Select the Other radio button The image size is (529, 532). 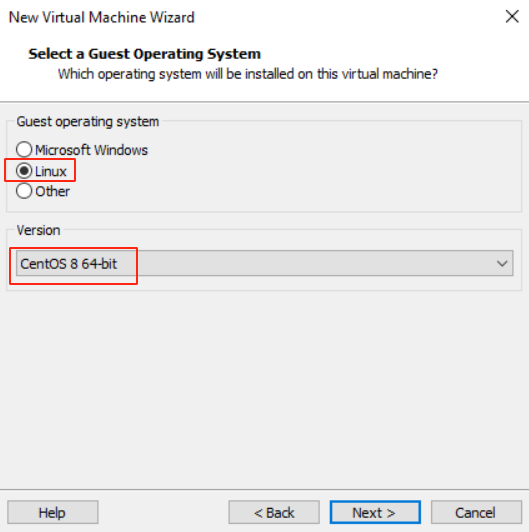tap(24, 191)
